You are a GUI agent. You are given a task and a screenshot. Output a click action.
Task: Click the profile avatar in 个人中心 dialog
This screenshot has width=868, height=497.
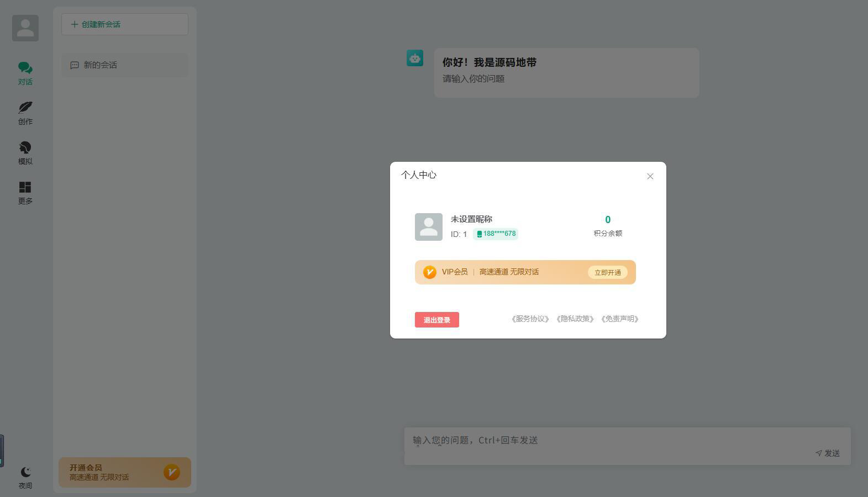coord(429,227)
